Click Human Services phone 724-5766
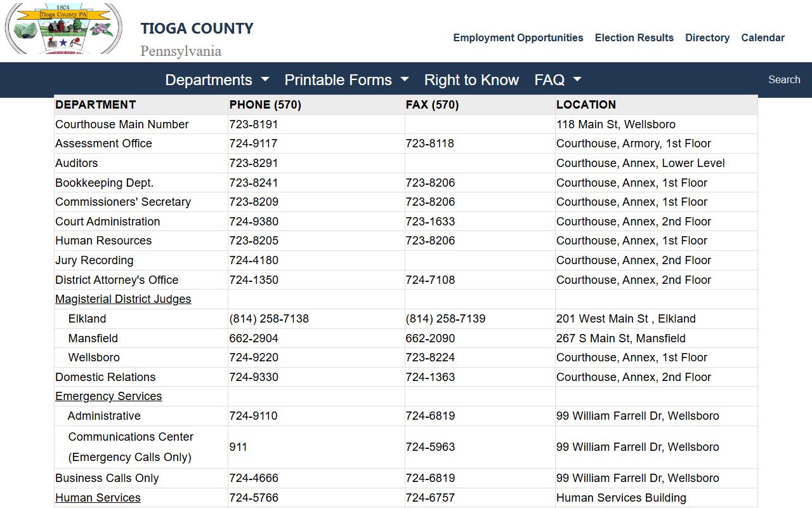 [x=254, y=498]
